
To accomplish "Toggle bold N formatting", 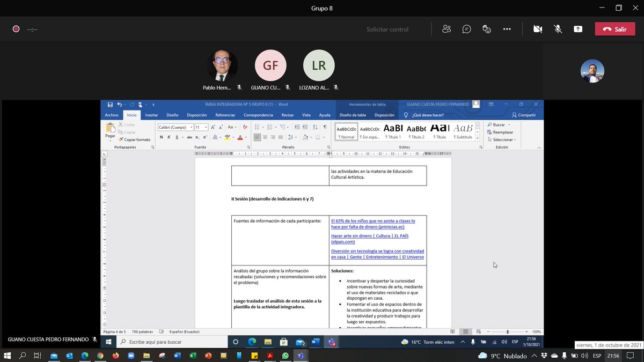I will click(x=161, y=137).
